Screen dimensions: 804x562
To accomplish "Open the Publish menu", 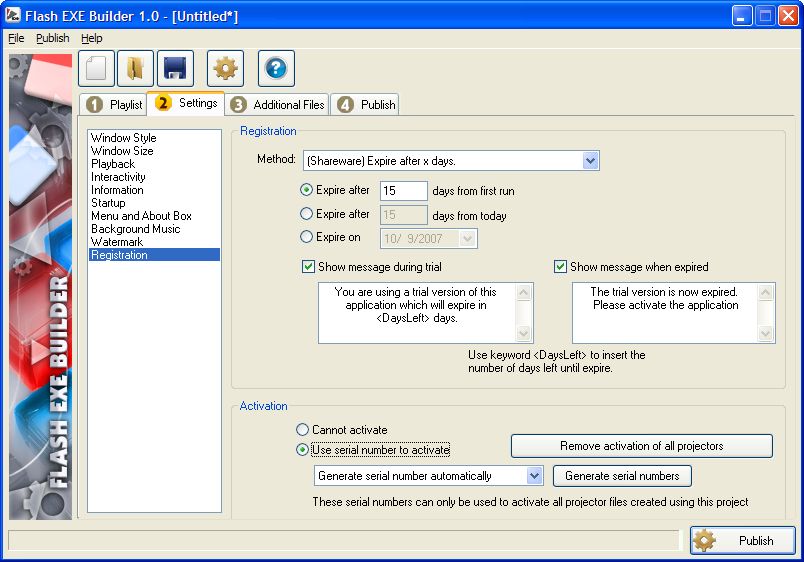I will click(x=53, y=38).
